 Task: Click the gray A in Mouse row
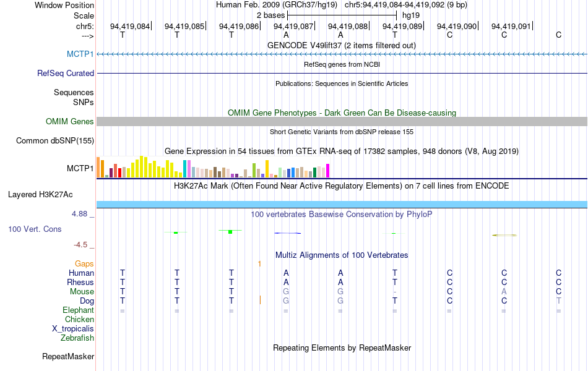point(504,292)
